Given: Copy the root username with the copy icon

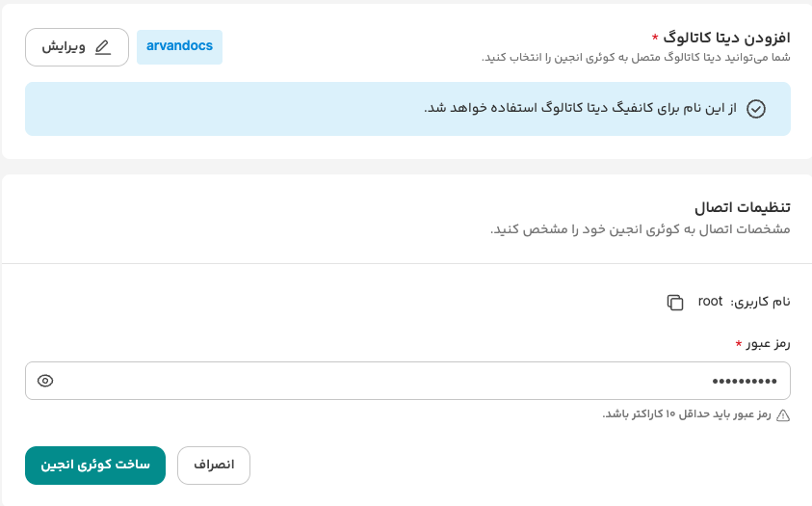Looking at the screenshot, I should click(675, 302).
